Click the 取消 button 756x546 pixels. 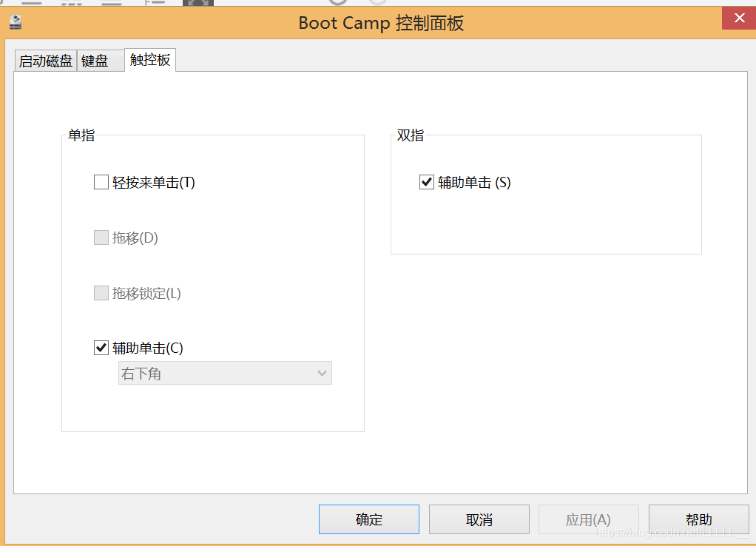click(x=479, y=519)
